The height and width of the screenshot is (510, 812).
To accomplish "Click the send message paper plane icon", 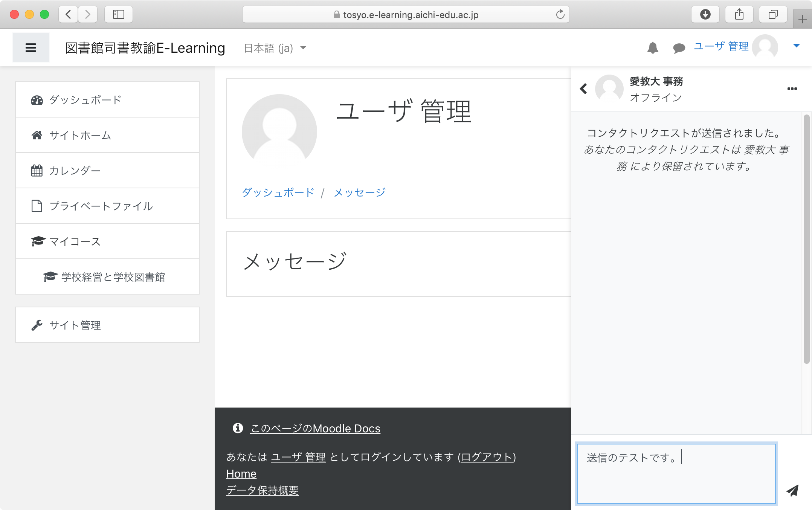I will pyautogui.click(x=792, y=490).
